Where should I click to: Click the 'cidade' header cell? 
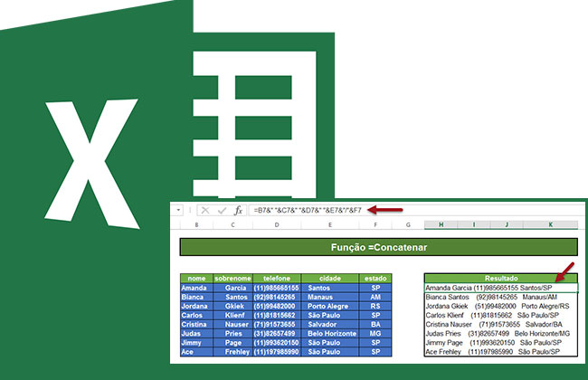tap(330, 279)
